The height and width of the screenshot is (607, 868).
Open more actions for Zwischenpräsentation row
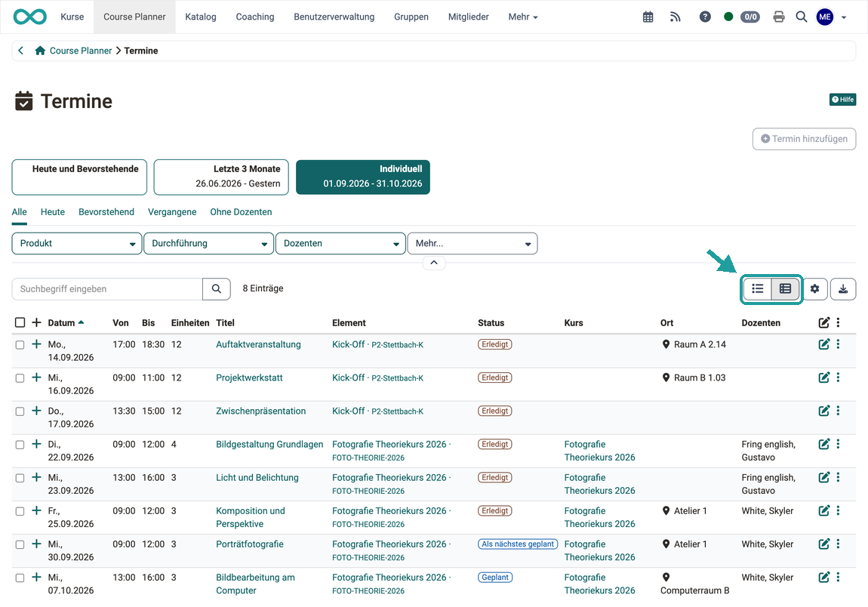pos(838,411)
